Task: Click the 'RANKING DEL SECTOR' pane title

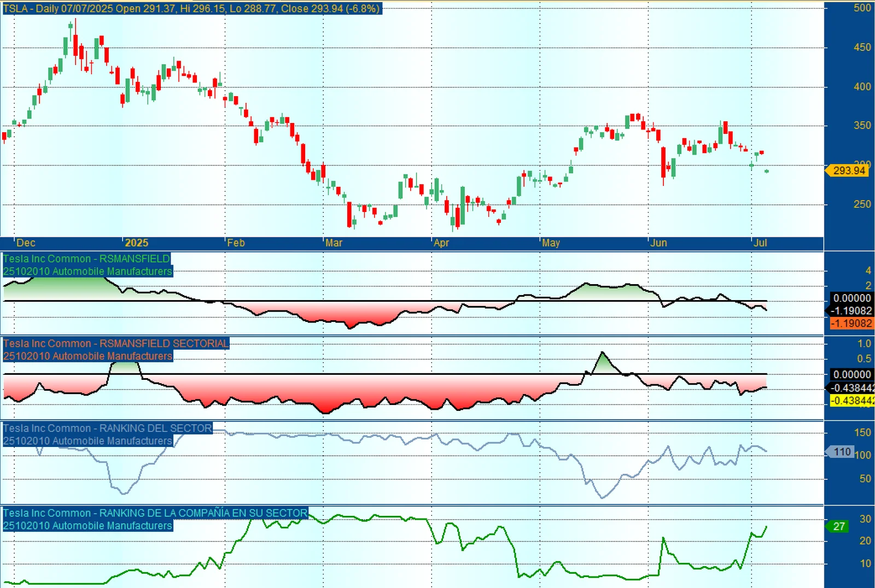Action: tap(107, 428)
